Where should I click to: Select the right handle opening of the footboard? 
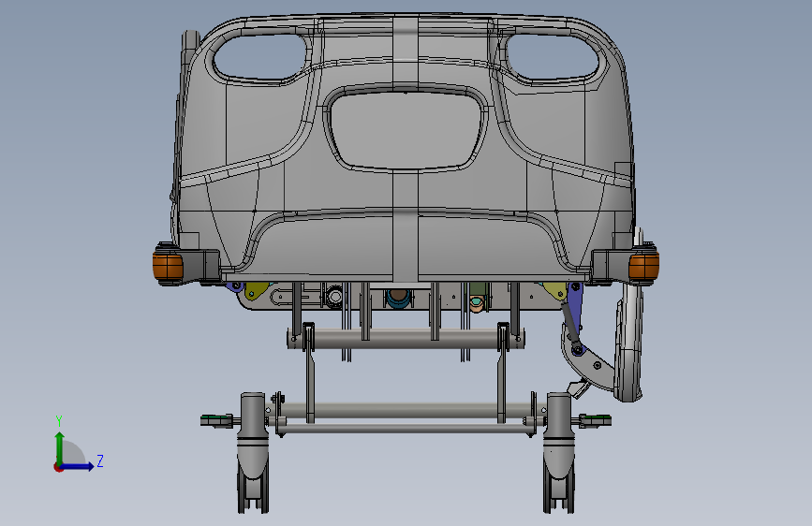[x=552, y=56]
